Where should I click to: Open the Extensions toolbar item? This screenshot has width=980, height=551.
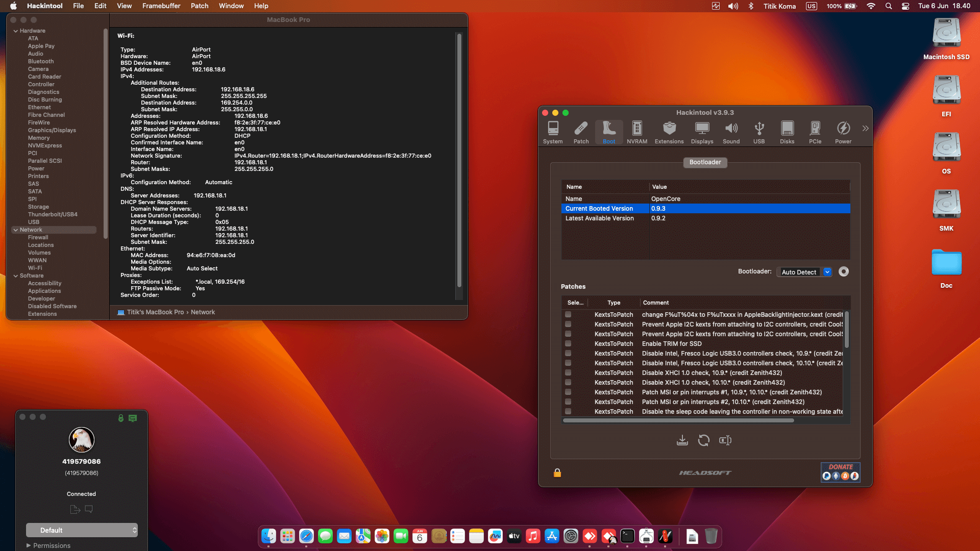[x=669, y=132]
